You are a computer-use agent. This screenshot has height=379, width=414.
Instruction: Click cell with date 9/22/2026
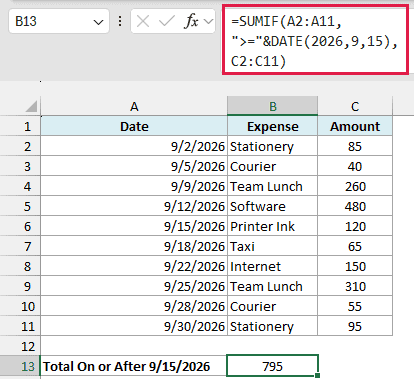pos(134,266)
